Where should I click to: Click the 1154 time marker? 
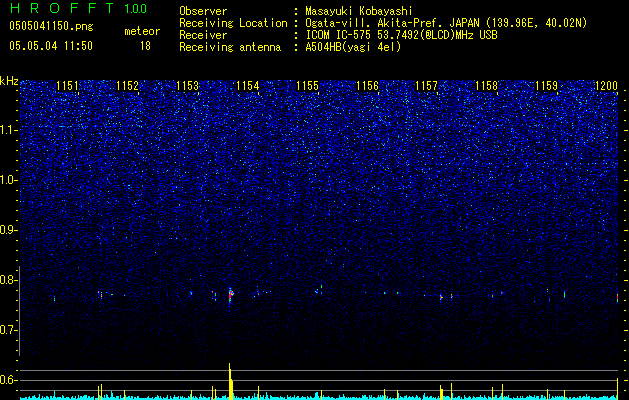coord(248,86)
